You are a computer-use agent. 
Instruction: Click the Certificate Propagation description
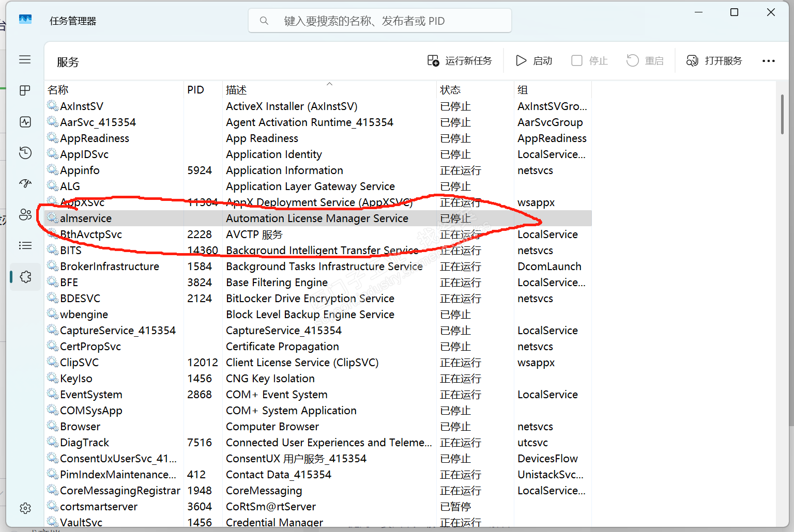click(x=282, y=347)
